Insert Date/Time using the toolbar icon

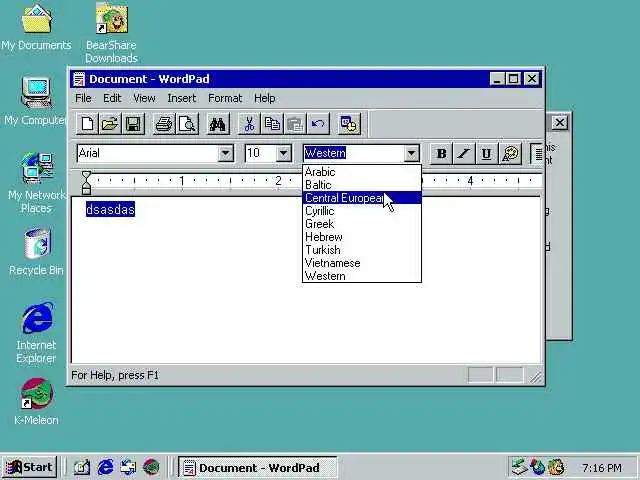pos(349,124)
